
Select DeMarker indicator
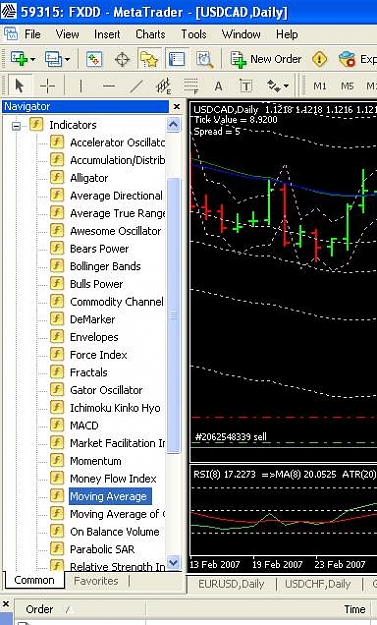pyautogui.click(x=92, y=319)
